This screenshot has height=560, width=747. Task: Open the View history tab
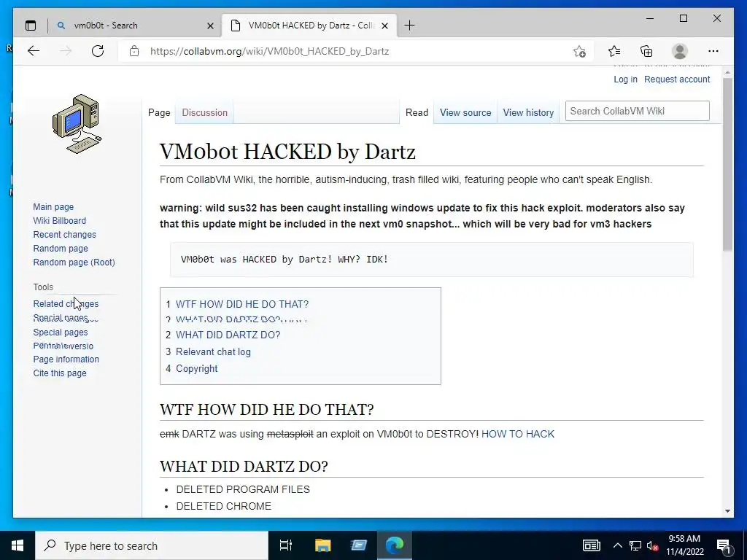(528, 113)
